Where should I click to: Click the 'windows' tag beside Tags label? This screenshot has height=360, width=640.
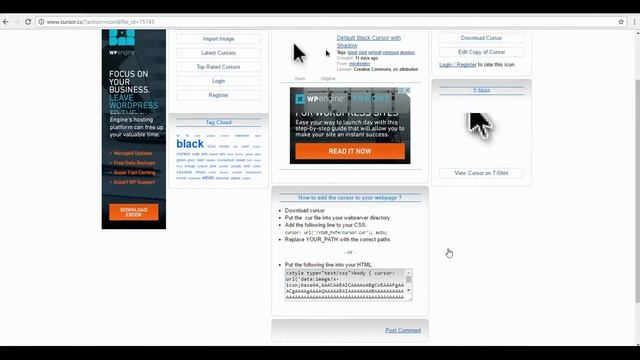coord(390,53)
